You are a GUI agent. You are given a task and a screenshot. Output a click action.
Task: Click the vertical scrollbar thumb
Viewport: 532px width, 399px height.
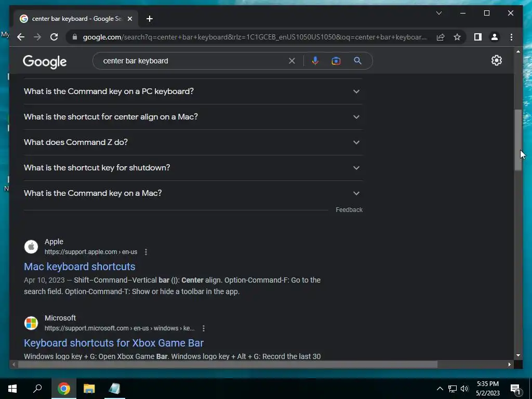coord(518,140)
